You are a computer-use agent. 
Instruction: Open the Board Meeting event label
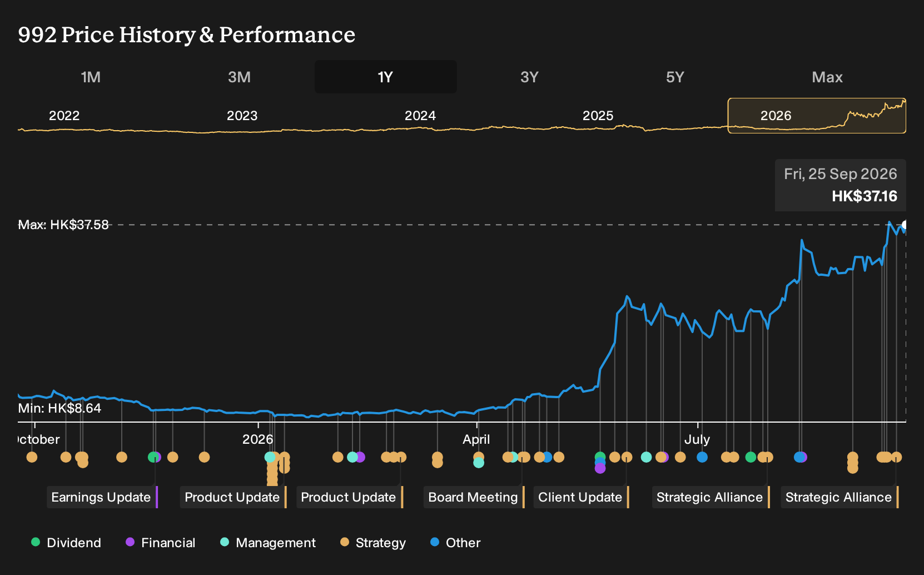coord(474,497)
